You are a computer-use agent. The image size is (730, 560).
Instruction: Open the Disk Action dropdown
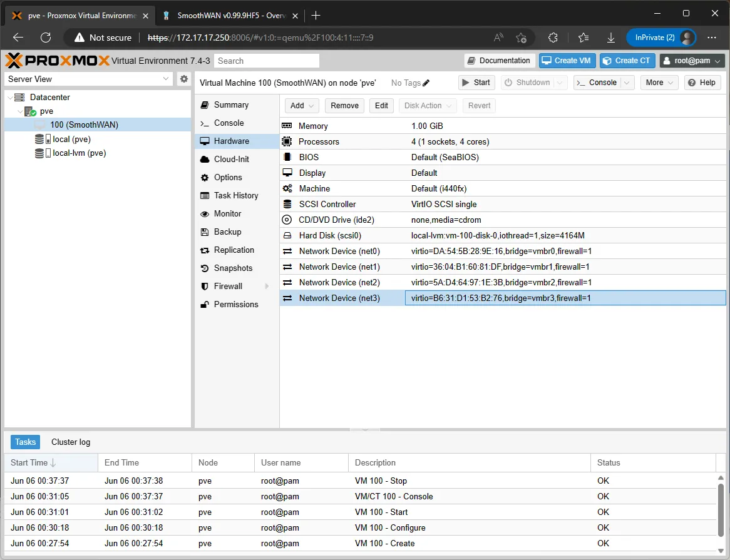point(428,106)
